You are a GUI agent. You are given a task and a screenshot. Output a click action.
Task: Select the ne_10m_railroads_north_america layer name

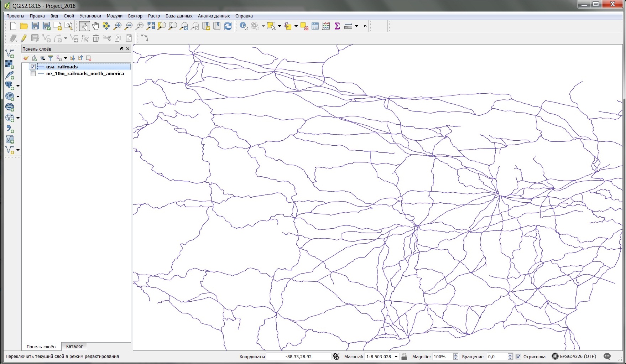[x=85, y=74]
